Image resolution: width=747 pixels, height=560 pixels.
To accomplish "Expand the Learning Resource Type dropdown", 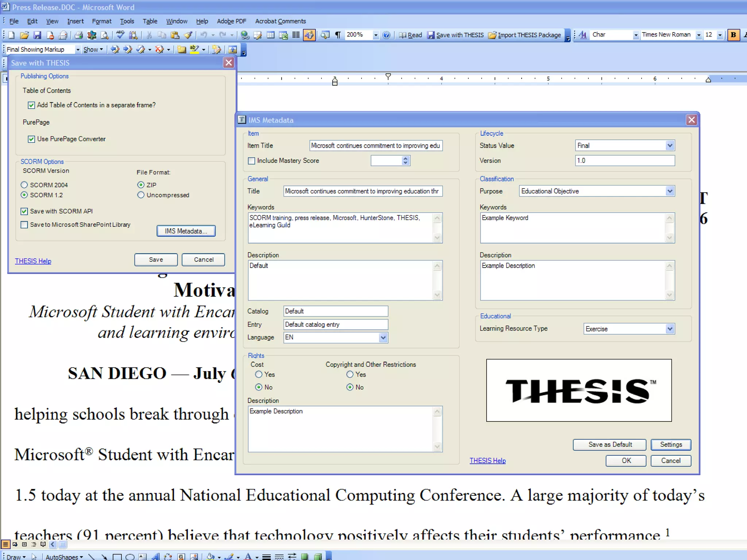I will coord(670,329).
